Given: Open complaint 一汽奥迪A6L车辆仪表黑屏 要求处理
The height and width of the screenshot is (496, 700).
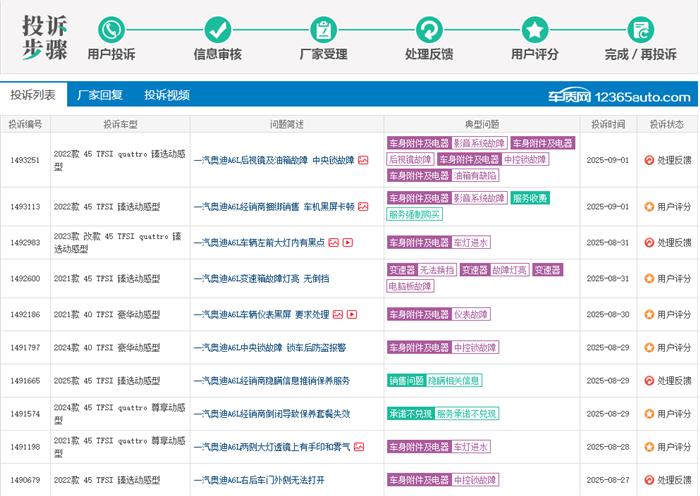Looking at the screenshot, I should (x=262, y=314).
